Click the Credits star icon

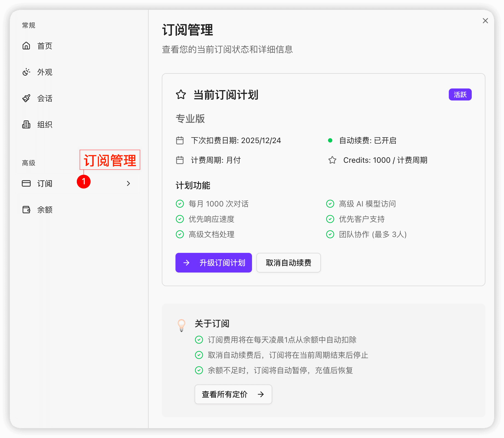332,160
